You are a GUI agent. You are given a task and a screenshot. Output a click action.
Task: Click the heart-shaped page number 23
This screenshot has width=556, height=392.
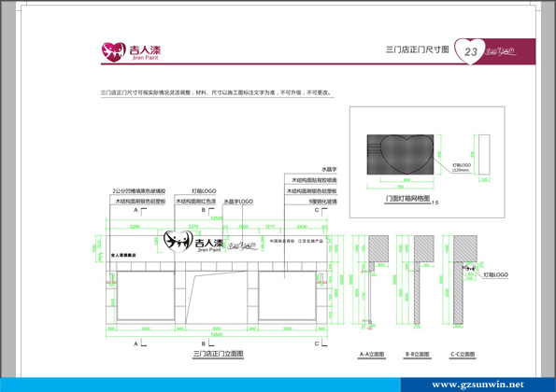click(470, 51)
